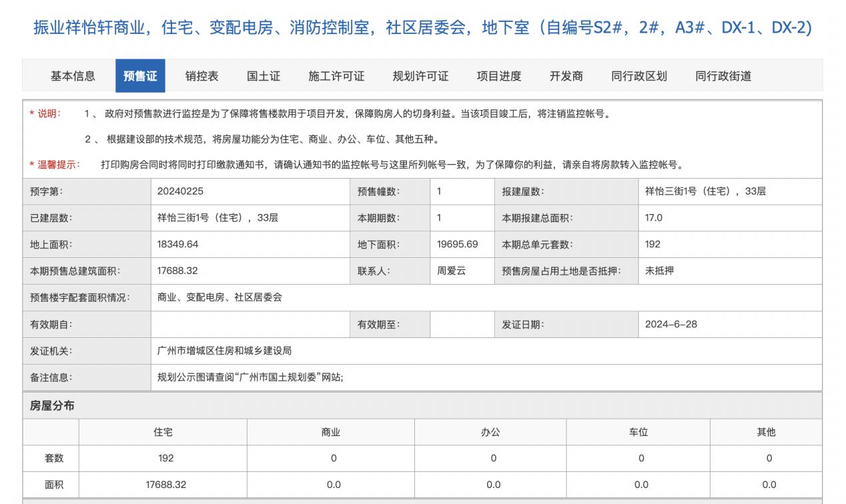Open the 规划许可证 tab

point(420,76)
